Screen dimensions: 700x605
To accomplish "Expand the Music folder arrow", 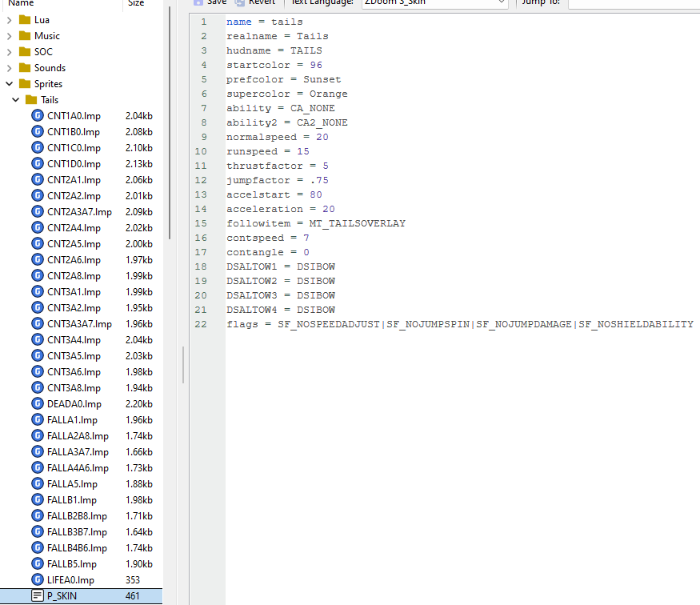I will pos(9,36).
